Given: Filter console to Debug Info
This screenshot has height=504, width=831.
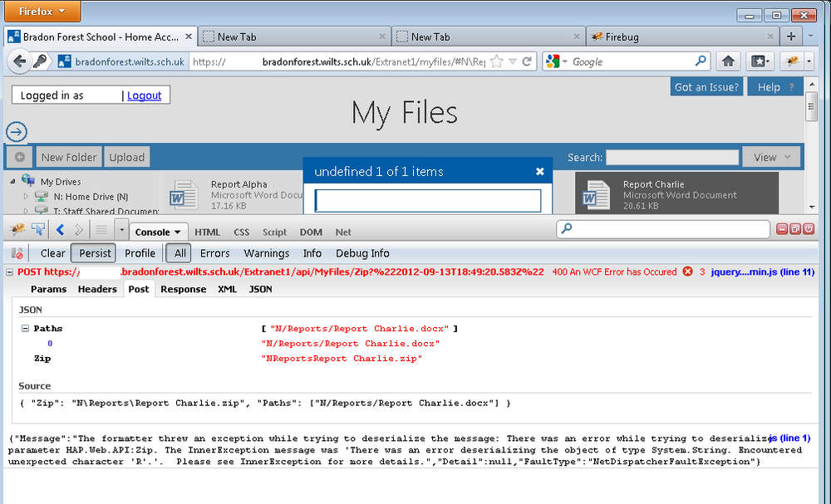Looking at the screenshot, I should point(362,253).
